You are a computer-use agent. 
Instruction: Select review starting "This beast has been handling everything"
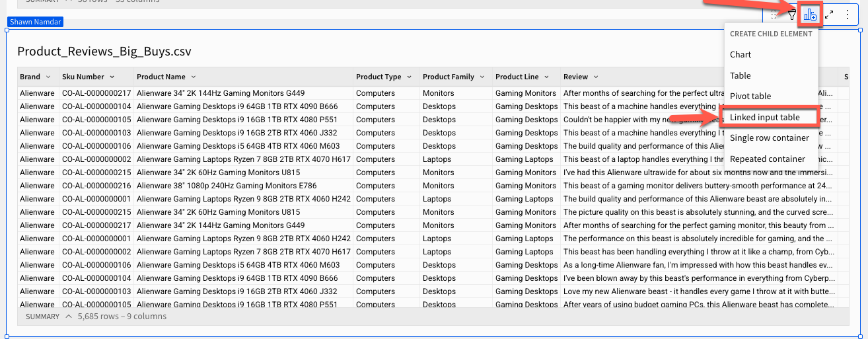pos(699,252)
